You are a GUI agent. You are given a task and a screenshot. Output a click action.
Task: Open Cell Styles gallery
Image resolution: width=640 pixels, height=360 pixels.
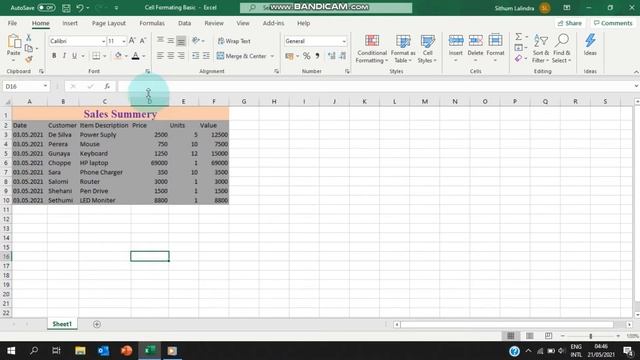point(427,49)
